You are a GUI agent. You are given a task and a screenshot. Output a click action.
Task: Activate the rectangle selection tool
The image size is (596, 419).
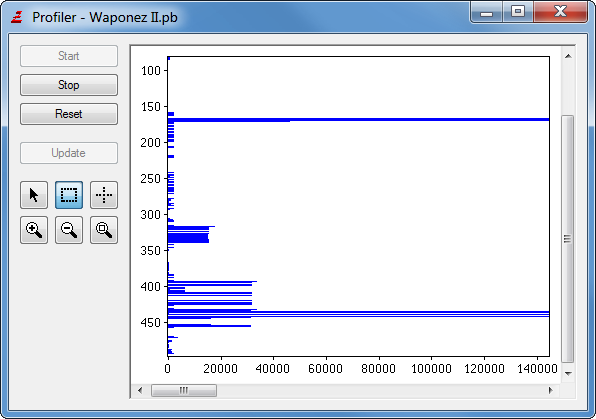point(69,195)
